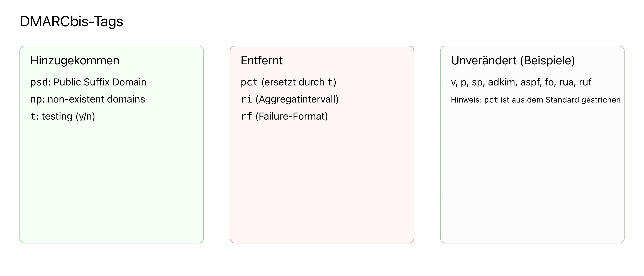Click empty area of green Hinzugekommen card
This screenshot has height=276, width=644.
coord(111,180)
